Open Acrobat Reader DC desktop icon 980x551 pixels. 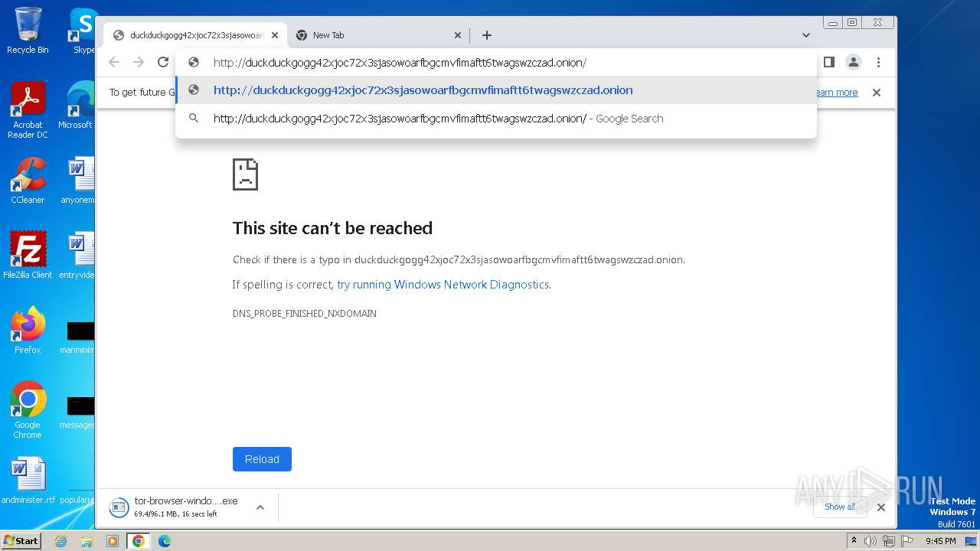tap(28, 110)
